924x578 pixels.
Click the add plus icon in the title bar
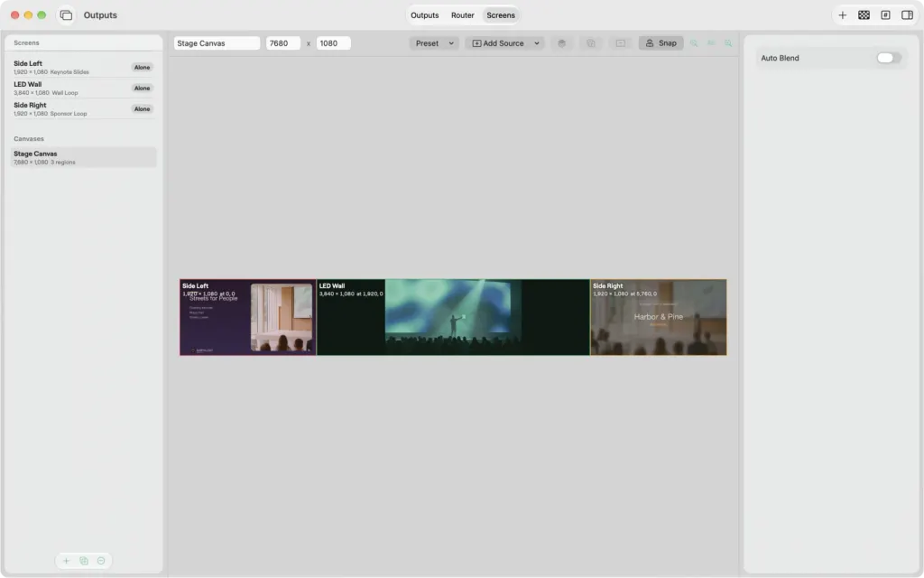(842, 15)
